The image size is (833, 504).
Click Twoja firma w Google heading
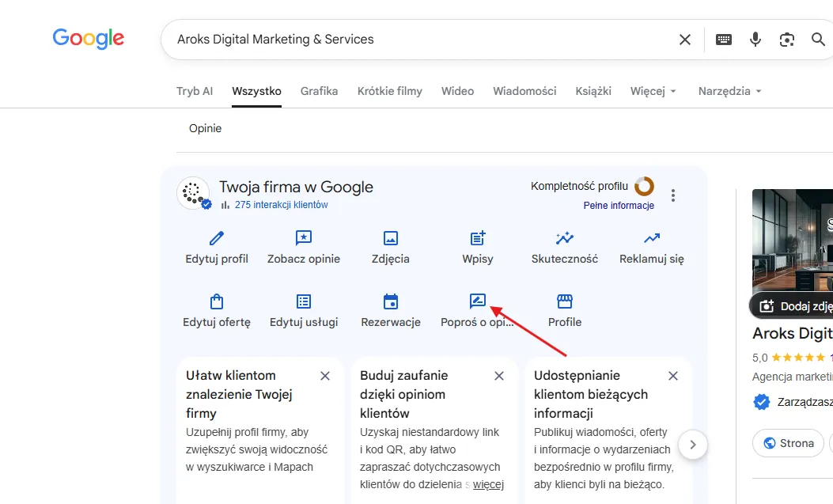[296, 187]
